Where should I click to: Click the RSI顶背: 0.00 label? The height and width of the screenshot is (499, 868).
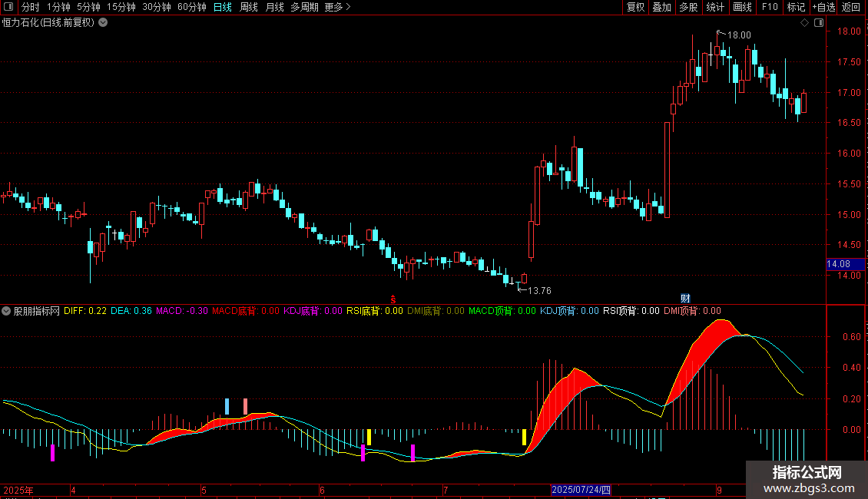(631, 311)
